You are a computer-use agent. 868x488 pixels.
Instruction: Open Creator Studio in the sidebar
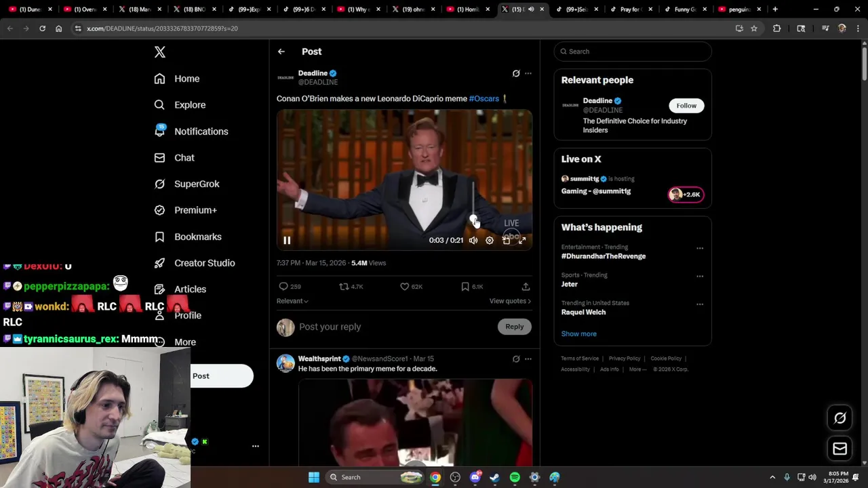(x=195, y=263)
